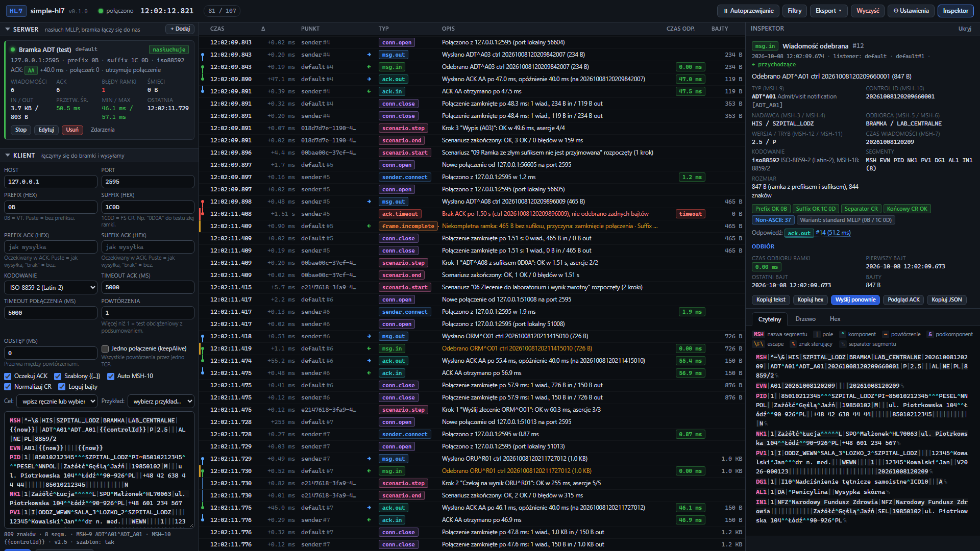Click the outgoing arrow on ORU^R01 sent row
The image size is (980, 551).
(x=369, y=459)
